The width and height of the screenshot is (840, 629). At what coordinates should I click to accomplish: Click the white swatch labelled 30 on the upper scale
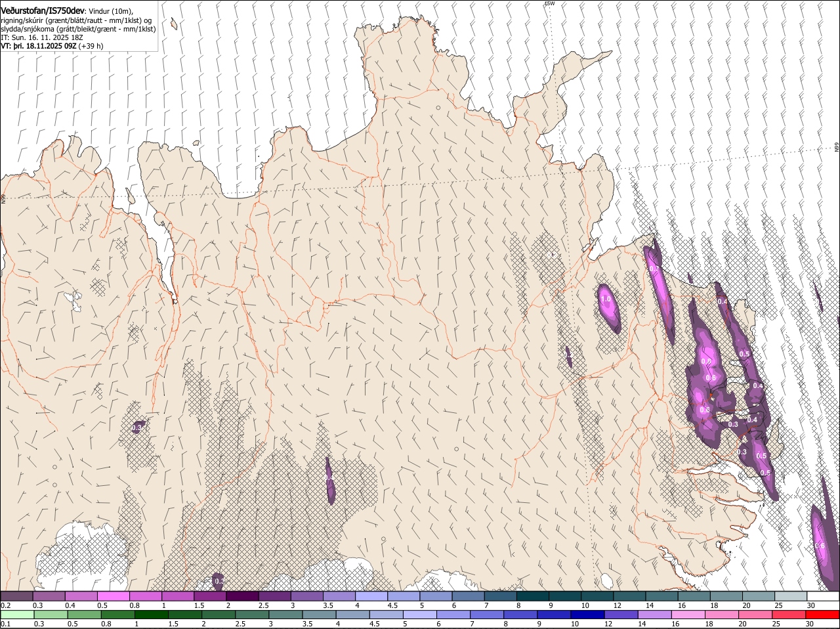point(823,596)
